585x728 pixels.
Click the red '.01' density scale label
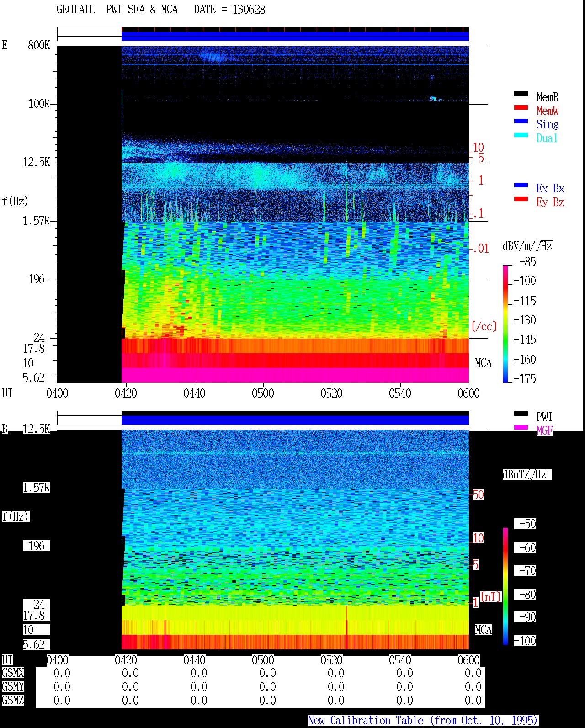tap(481, 249)
